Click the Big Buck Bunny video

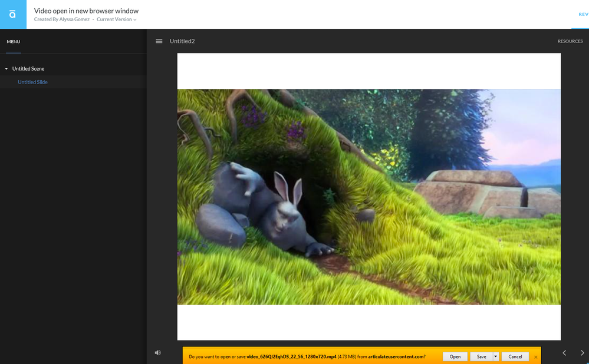point(369,197)
